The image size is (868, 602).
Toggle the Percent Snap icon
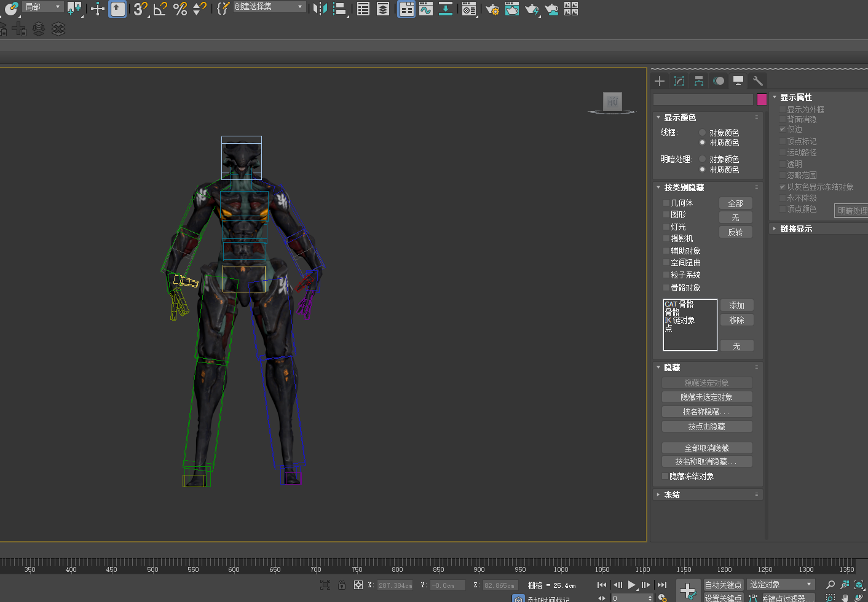pyautogui.click(x=180, y=9)
